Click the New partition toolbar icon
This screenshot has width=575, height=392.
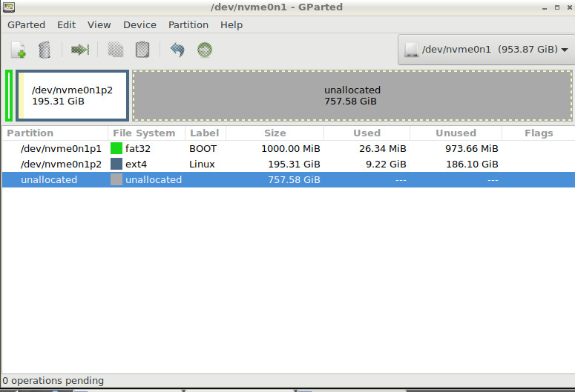pyautogui.click(x=19, y=50)
